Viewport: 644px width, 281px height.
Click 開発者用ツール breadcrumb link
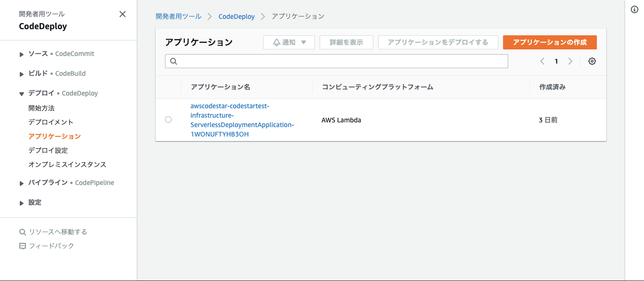point(178,16)
